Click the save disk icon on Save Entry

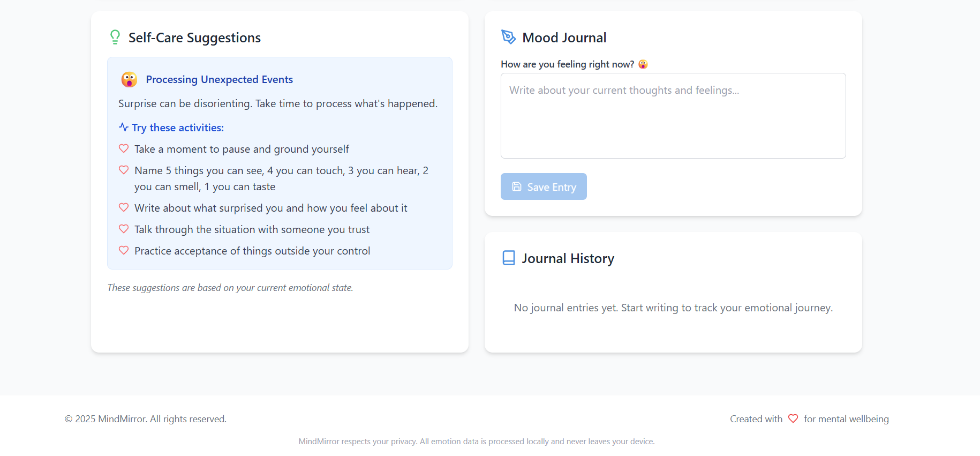pos(516,186)
